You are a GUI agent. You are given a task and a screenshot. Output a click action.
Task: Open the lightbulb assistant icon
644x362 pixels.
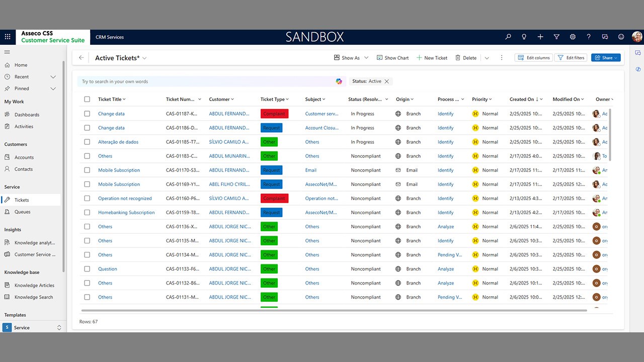(524, 37)
